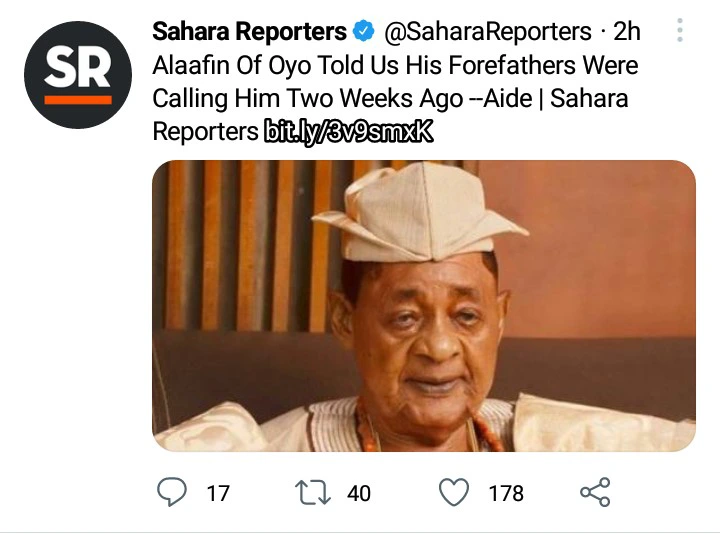Click the retweet arrows icon

click(315, 491)
